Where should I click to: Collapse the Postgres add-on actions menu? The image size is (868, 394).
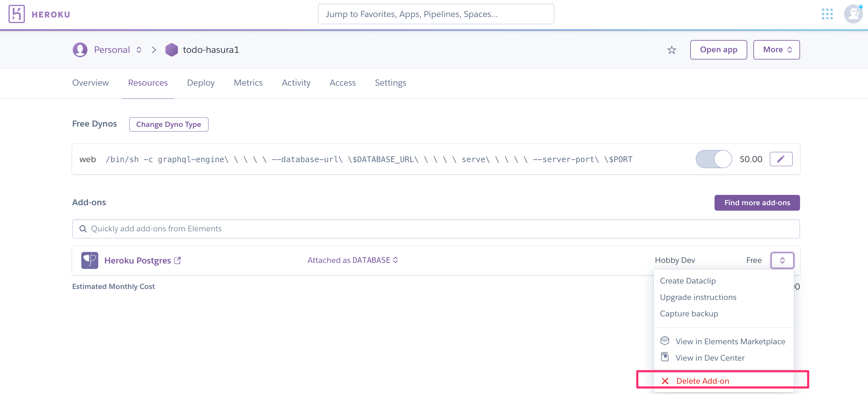(782, 260)
